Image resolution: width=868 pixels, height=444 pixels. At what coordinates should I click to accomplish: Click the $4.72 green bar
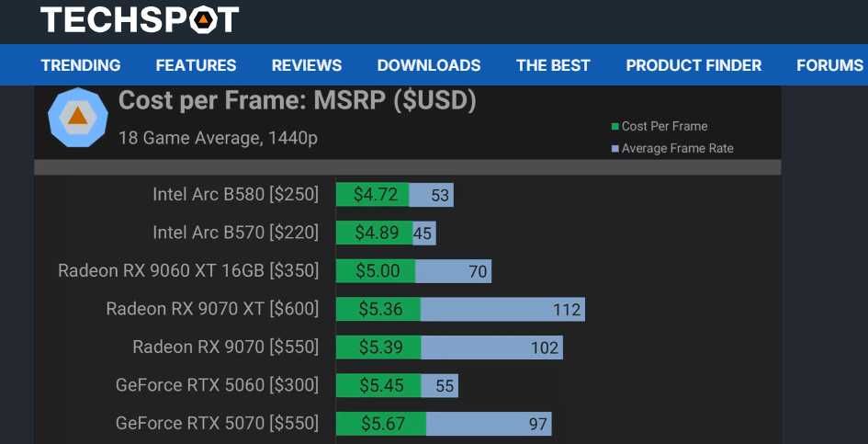[373, 195]
